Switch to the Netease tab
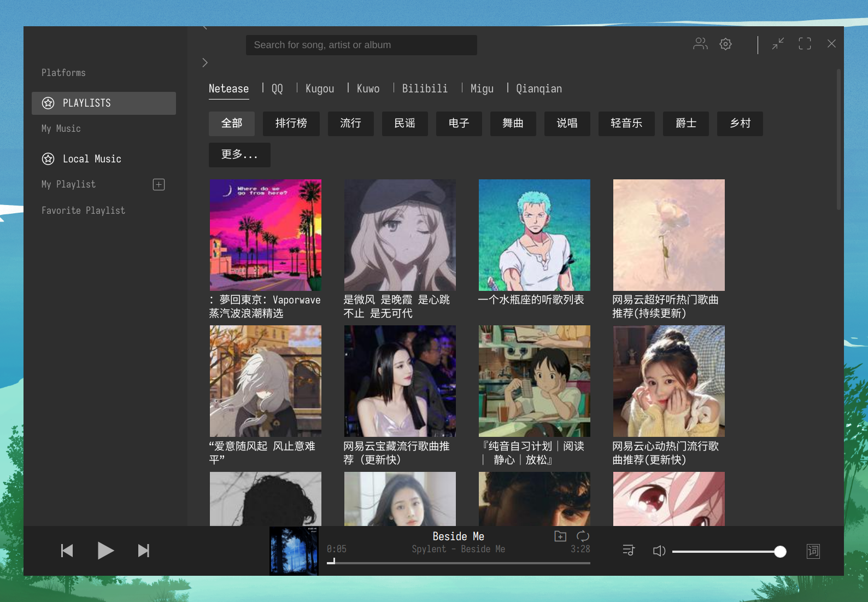This screenshot has height=602, width=868. tap(228, 89)
